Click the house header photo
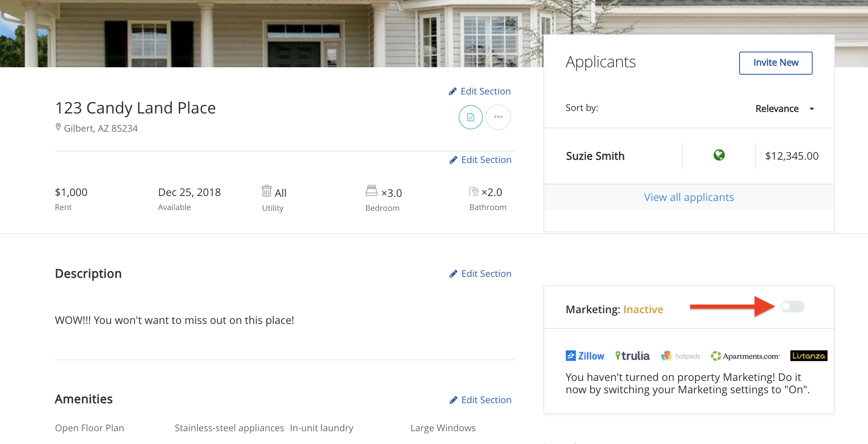Viewport: 868px width, 444px height. click(x=268, y=33)
